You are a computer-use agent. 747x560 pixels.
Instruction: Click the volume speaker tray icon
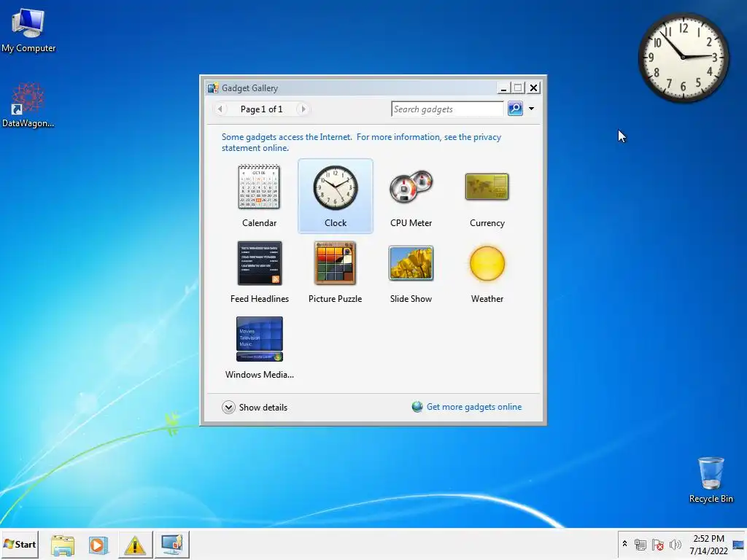676,544
